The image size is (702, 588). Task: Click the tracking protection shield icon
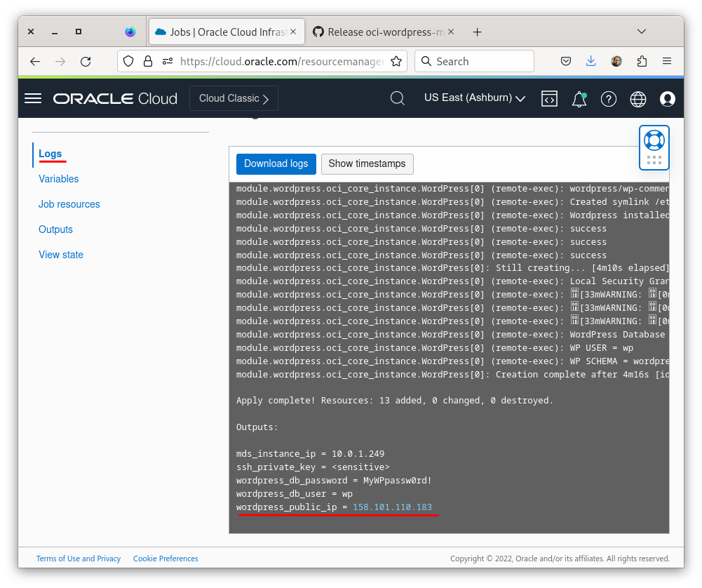[128, 61]
